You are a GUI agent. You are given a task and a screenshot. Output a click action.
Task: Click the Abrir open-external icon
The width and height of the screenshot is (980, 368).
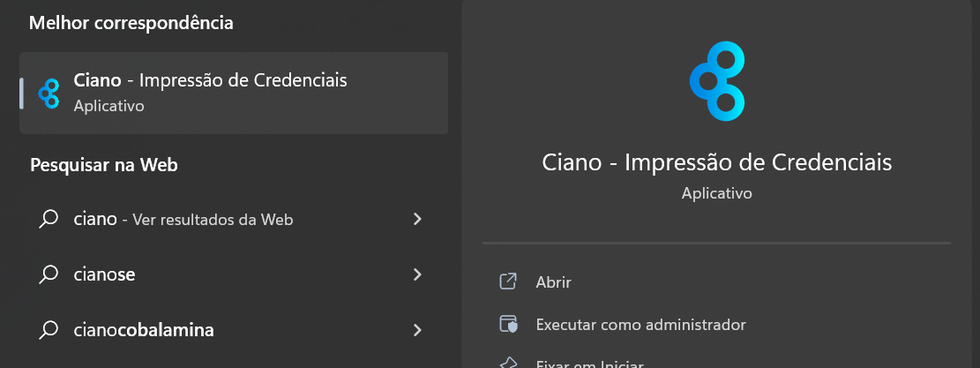508,282
